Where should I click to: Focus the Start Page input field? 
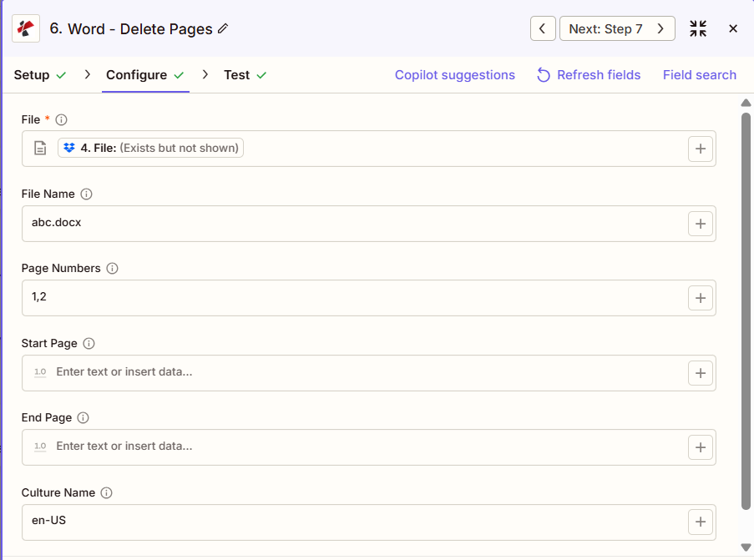pos(369,373)
